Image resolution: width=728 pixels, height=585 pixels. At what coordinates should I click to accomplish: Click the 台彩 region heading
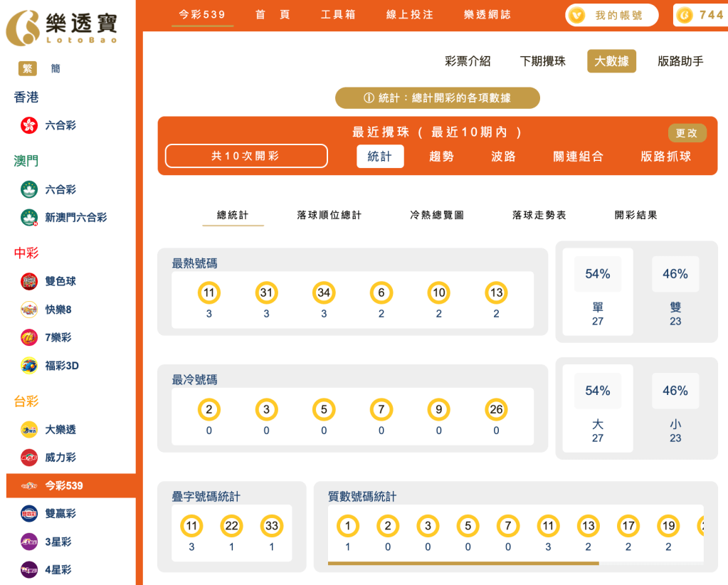pyautogui.click(x=26, y=401)
